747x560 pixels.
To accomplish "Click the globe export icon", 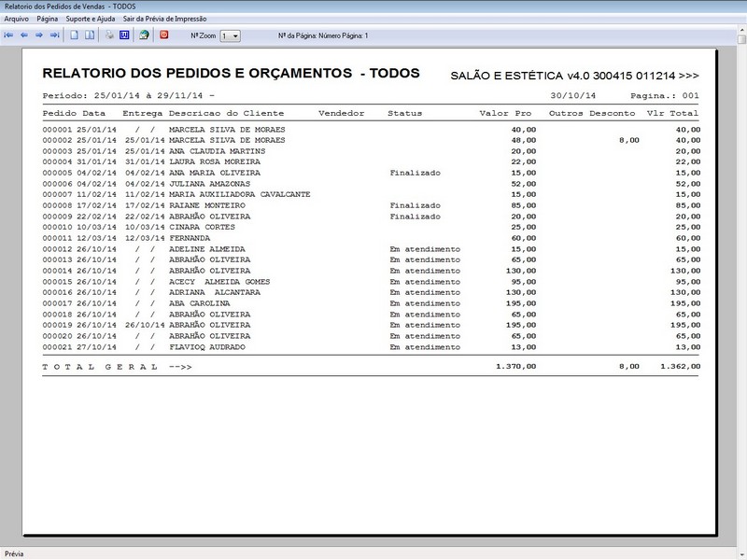I will coord(144,35).
